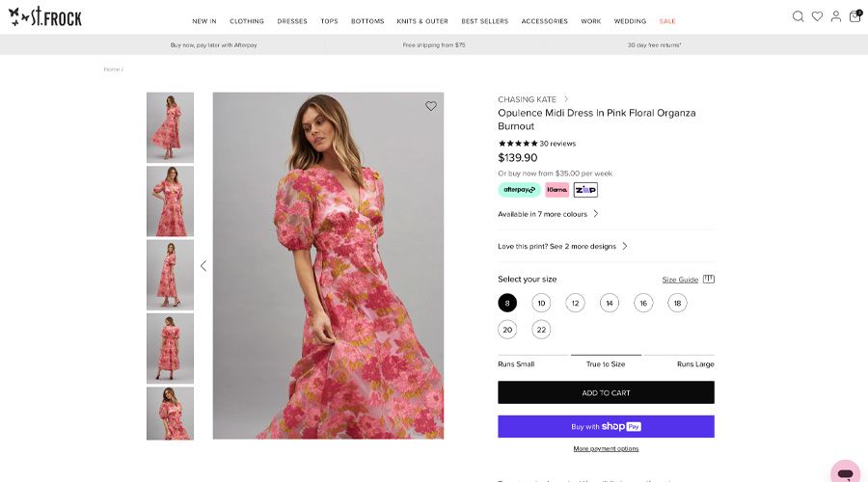868x482 pixels.
Task: Select size 20
Action: tap(507, 330)
